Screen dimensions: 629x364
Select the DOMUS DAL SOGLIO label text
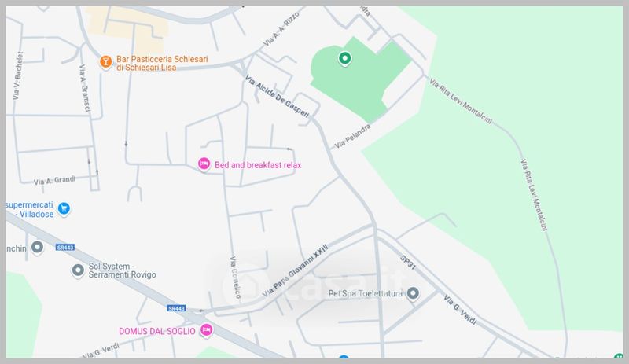point(156,332)
